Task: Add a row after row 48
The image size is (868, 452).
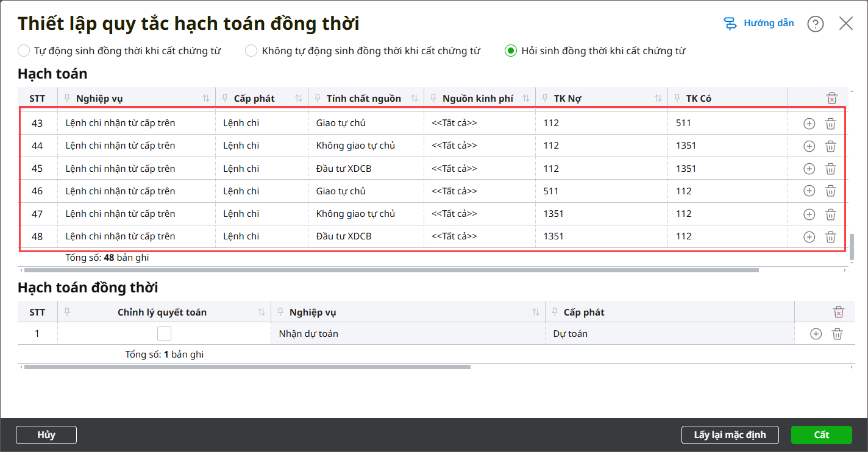Action: tap(809, 237)
